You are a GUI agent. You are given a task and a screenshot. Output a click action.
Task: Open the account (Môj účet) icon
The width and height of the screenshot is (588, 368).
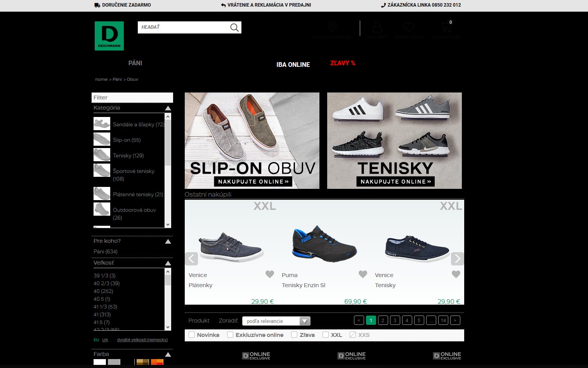pos(377,27)
